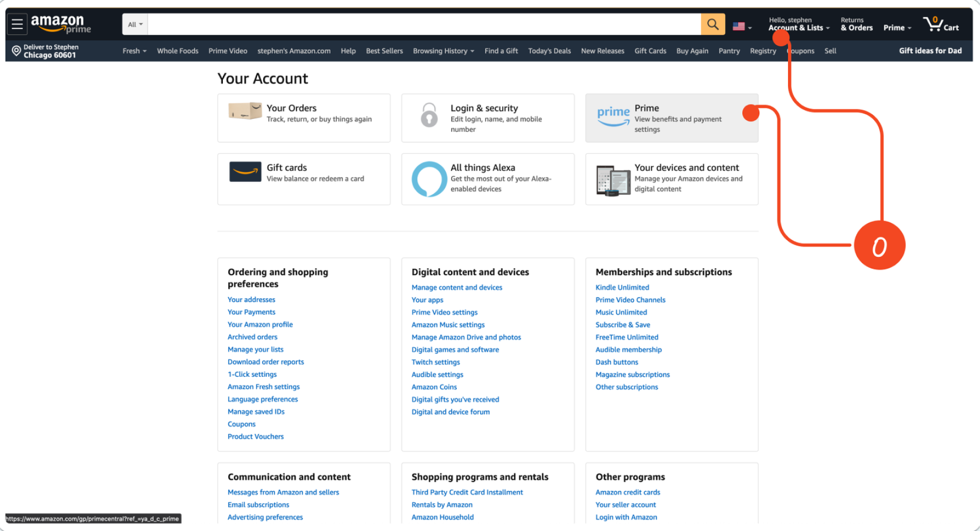Click the Your Orders package icon

(x=245, y=111)
